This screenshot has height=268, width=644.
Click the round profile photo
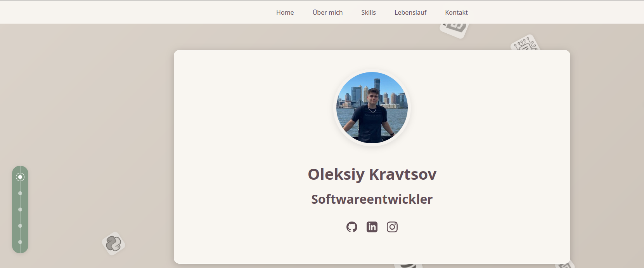(372, 108)
